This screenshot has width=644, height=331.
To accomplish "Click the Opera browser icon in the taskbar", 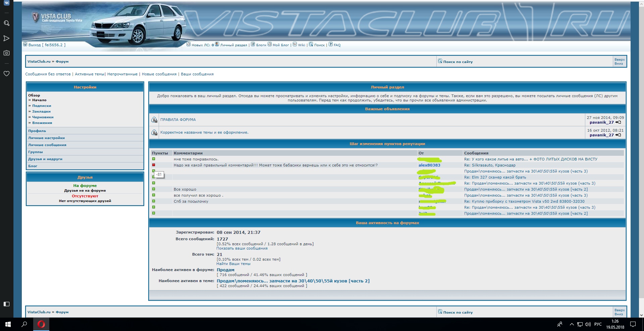I will click(x=41, y=324).
